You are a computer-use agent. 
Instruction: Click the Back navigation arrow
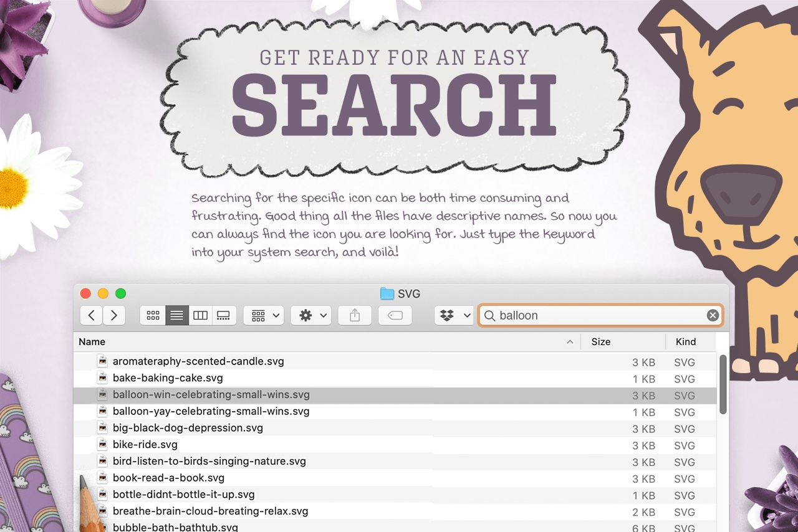pos(92,316)
